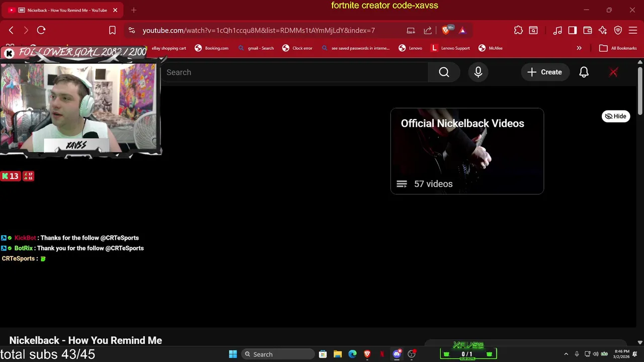Image resolution: width=644 pixels, height=362 pixels.
Task: Open the Brave Wallet icon
Action: tap(587, 30)
